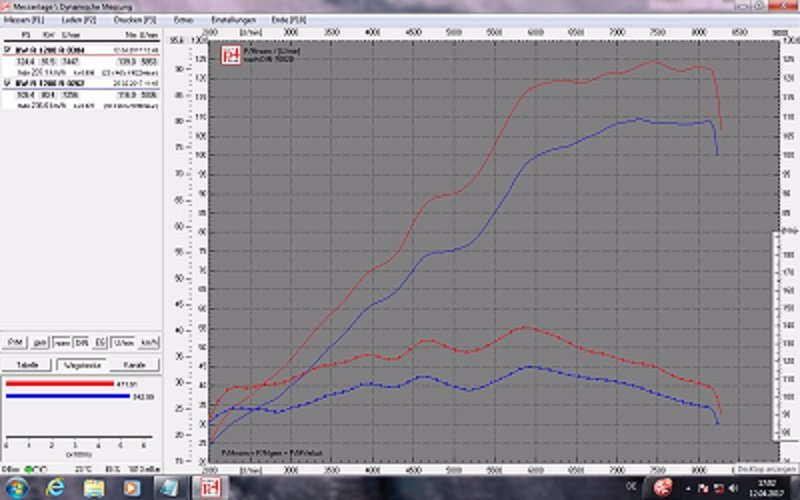The image size is (800, 500).
Task: Click the Wegstrecke button
Action: 82,365
